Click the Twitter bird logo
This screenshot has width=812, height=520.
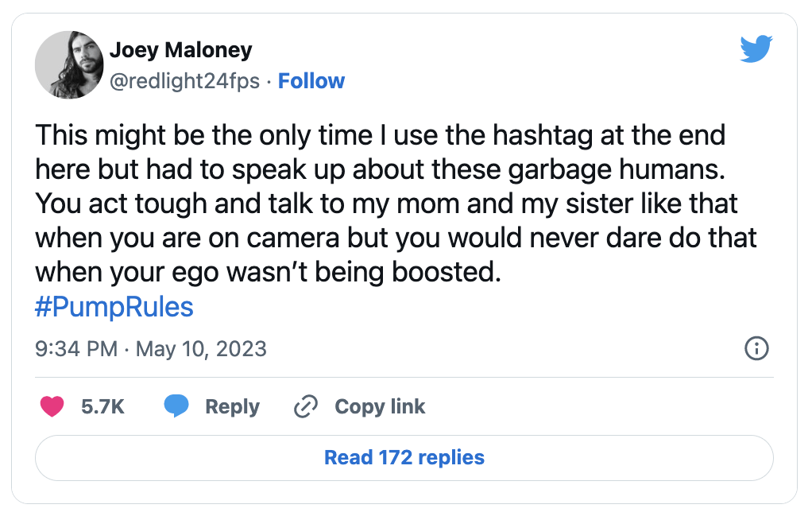click(756, 50)
